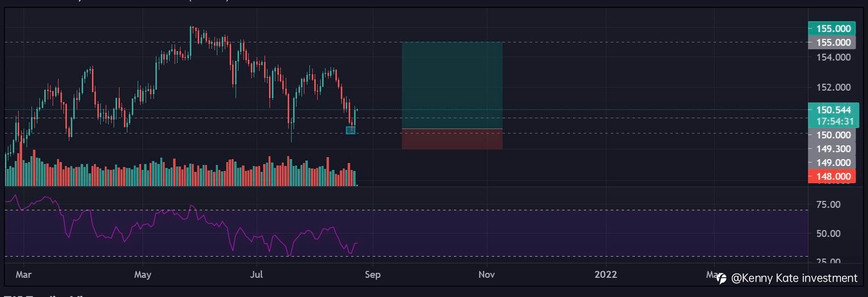Screen dimensions: 868x297
Task: Select the purple RSI indicator line
Action: 181,225
